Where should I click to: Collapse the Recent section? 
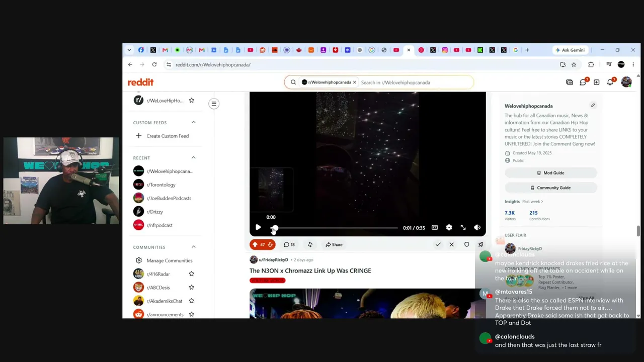pyautogui.click(x=193, y=158)
